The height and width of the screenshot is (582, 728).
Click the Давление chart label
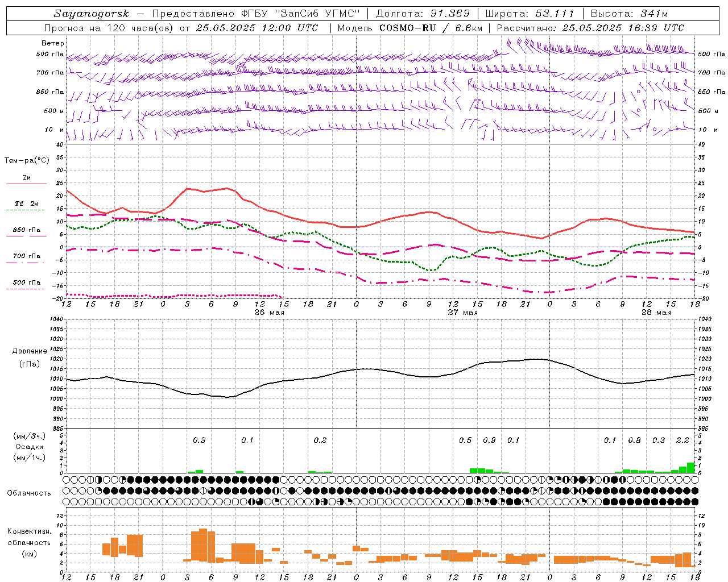tap(30, 351)
